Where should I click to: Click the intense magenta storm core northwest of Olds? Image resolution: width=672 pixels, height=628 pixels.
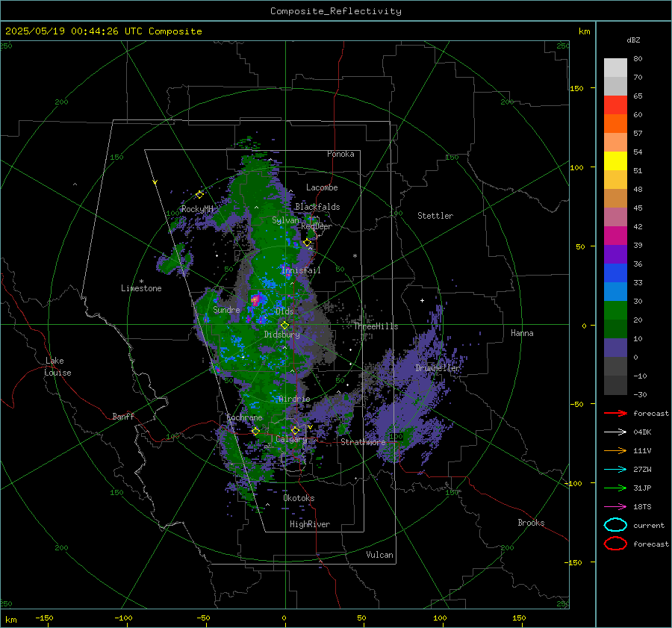[255, 299]
